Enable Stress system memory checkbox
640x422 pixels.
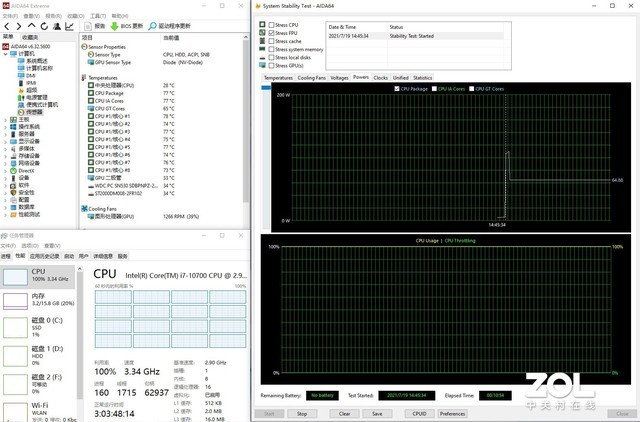[271, 49]
